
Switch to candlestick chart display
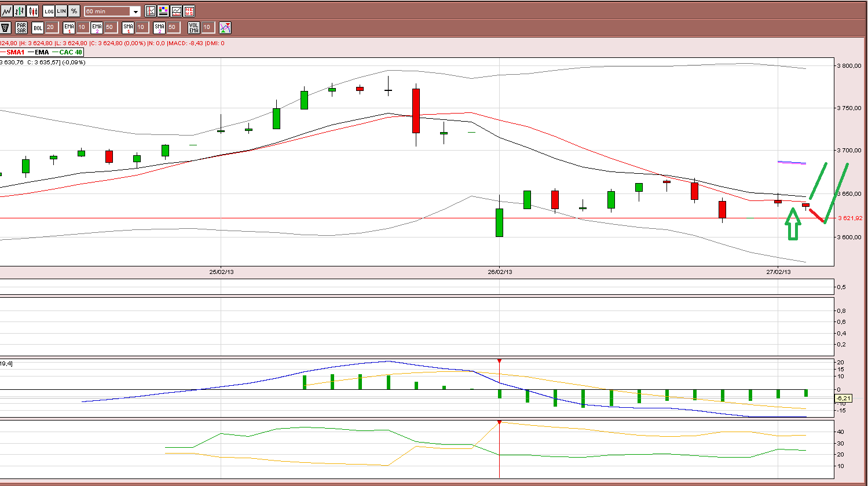coord(32,11)
